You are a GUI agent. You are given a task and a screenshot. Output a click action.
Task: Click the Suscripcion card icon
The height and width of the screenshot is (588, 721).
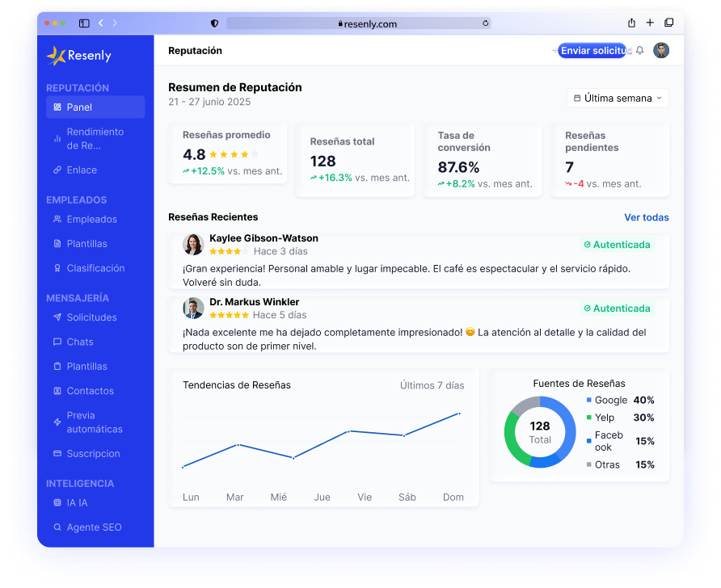57,453
